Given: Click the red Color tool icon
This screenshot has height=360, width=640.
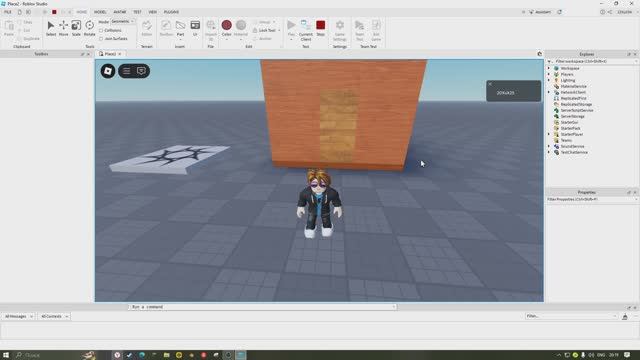Looking at the screenshot, I should tap(227, 25).
